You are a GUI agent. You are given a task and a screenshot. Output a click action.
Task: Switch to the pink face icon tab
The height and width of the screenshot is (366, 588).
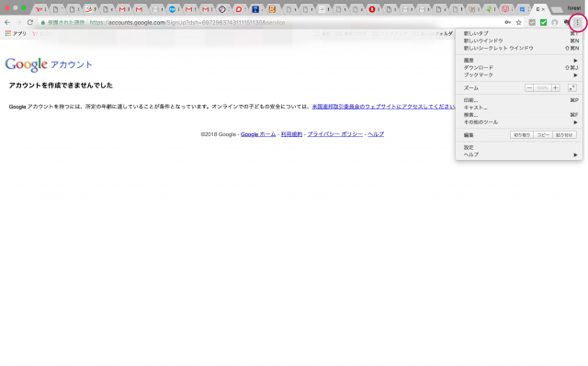(x=505, y=9)
